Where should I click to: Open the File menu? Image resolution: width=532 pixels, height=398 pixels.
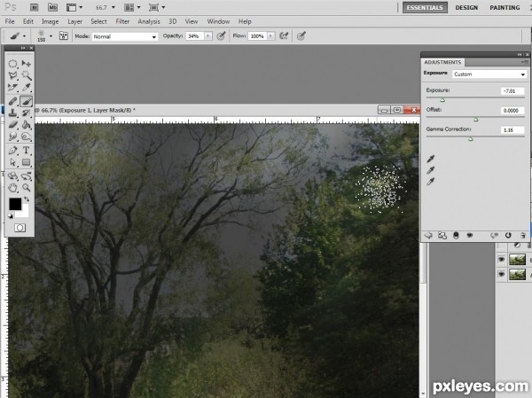[10, 21]
